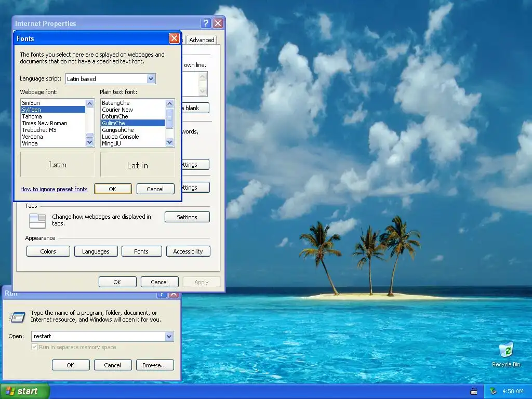Viewport: 532px width, 399px height.
Task: Expand the Open combo box arrow in Run
Action: pos(169,336)
